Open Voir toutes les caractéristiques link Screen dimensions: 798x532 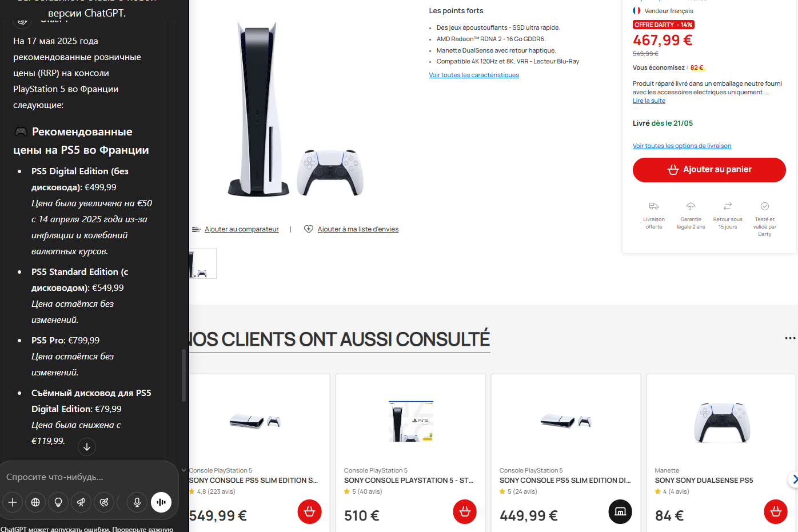(x=474, y=75)
